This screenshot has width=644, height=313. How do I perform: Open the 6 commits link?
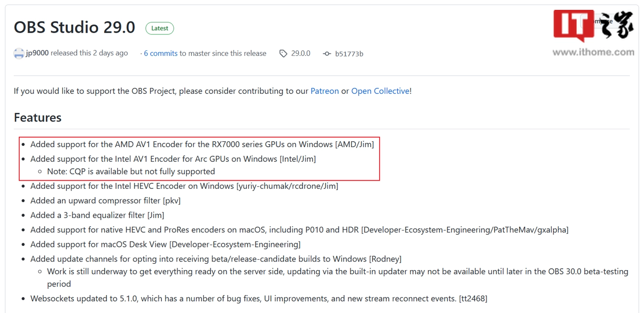161,53
